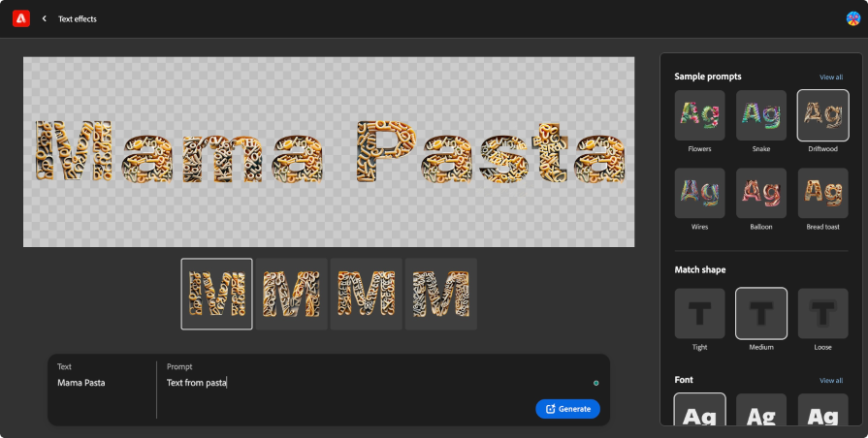The height and width of the screenshot is (438, 868).
Task: Click the Adobe logo home icon
Action: coord(20,18)
